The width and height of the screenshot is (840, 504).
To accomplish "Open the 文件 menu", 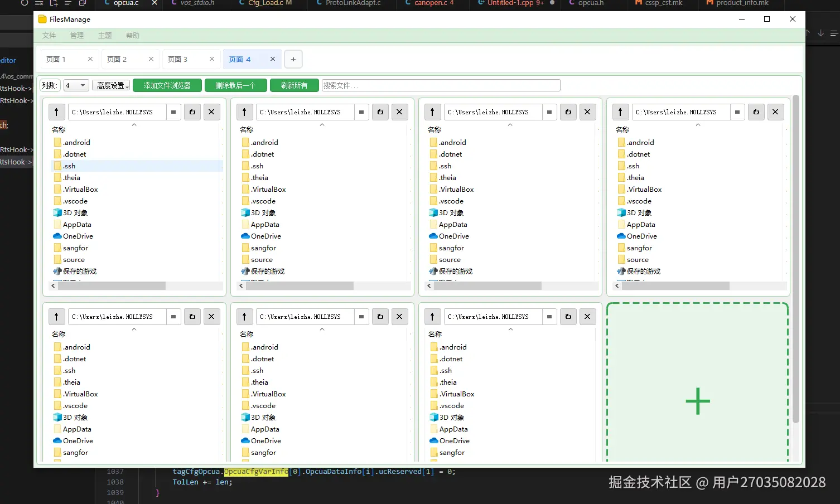I will point(49,36).
